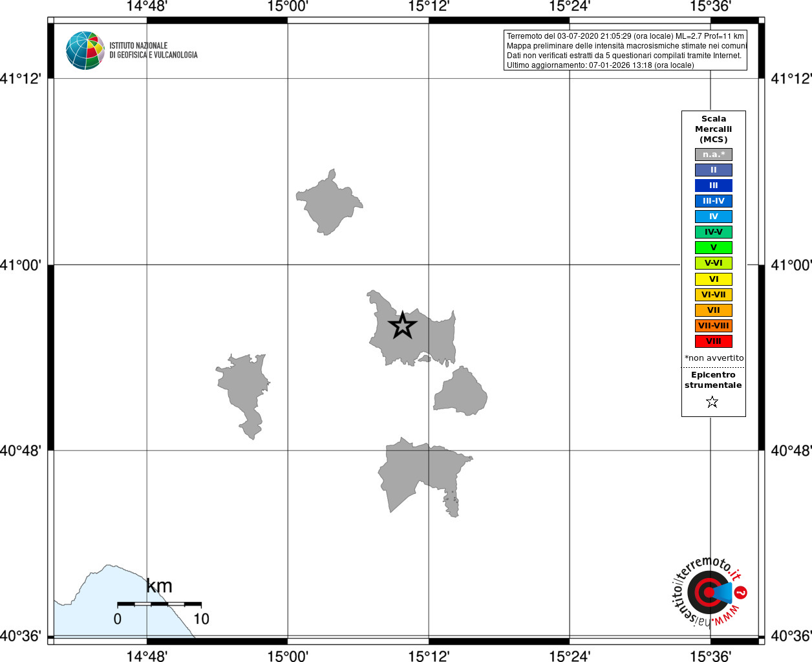812x662 pixels.
Task: Click the INGV globe logo
Action: tap(85, 50)
